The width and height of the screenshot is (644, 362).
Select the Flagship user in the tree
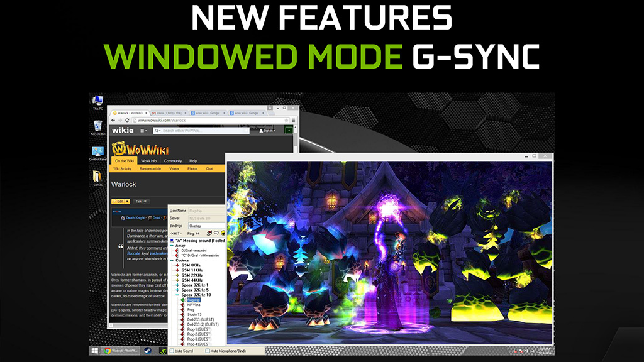[193, 300]
